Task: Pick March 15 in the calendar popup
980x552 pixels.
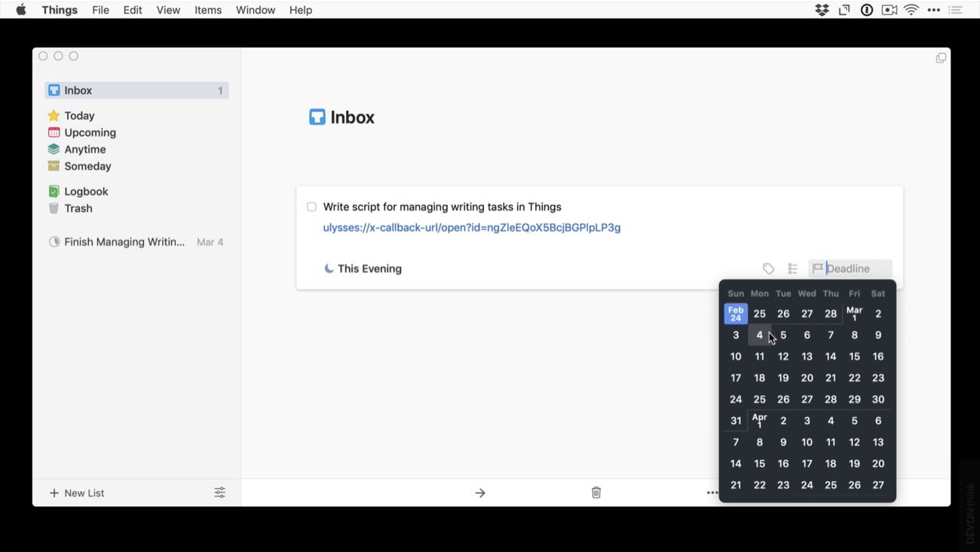Action: pyautogui.click(x=854, y=357)
